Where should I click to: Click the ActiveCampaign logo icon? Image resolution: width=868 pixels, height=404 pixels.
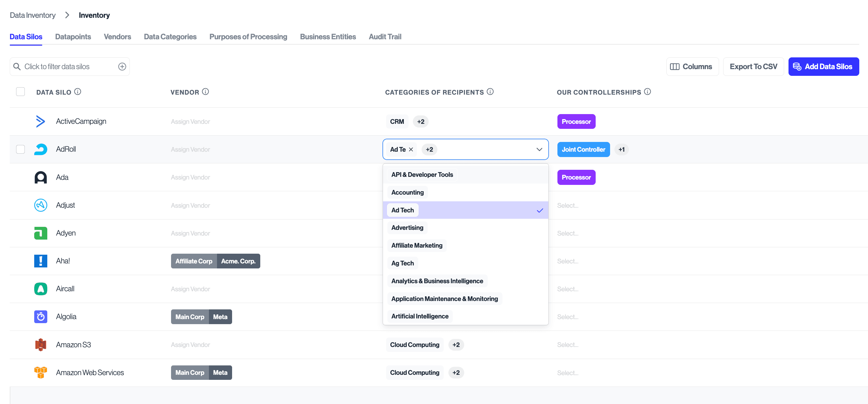point(41,121)
